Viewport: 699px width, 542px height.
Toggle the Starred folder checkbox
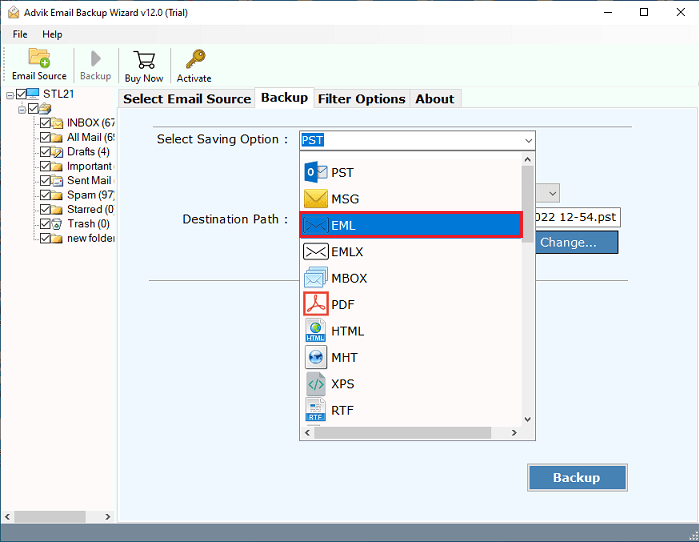pos(45,209)
